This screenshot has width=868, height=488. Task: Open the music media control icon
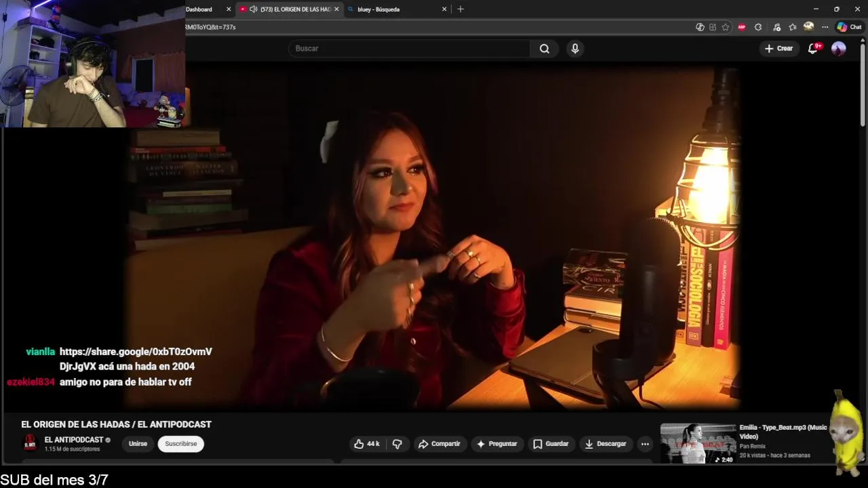click(776, 27)
